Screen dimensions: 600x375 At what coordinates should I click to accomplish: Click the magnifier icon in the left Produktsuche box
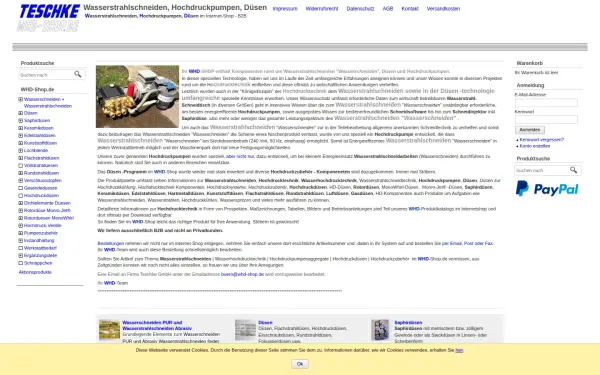78,74
